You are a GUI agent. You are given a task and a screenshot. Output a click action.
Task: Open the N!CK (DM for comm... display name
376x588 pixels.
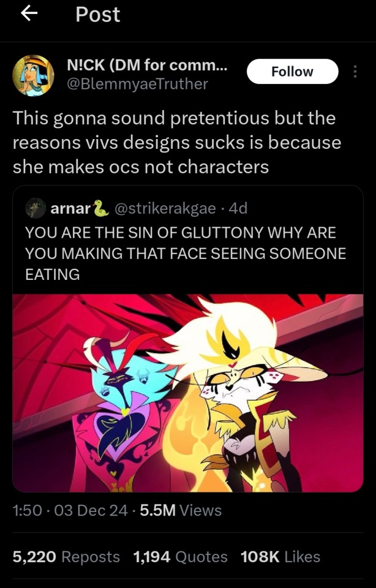146,66
